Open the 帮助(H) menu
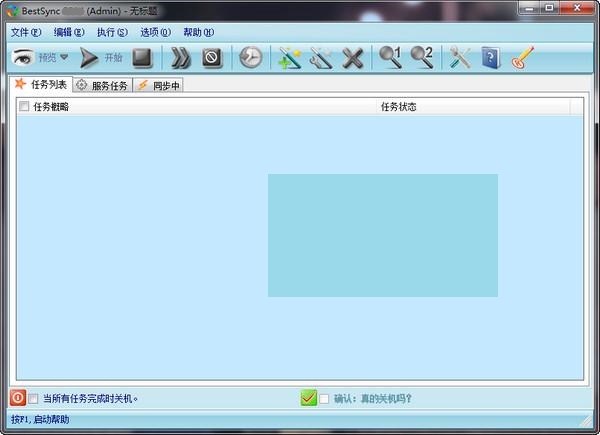Screen dimensions: 600x435 click(x=199, y=33)
